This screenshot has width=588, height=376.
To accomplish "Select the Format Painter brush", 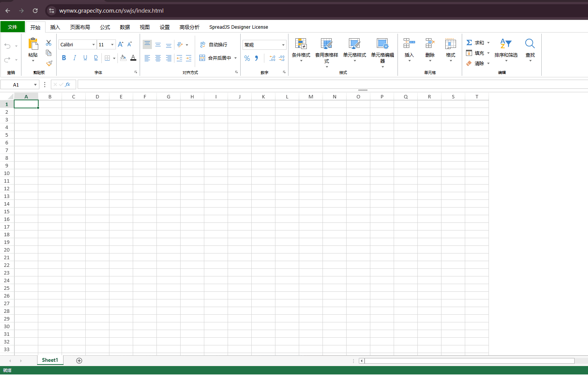I will (49, 63).
